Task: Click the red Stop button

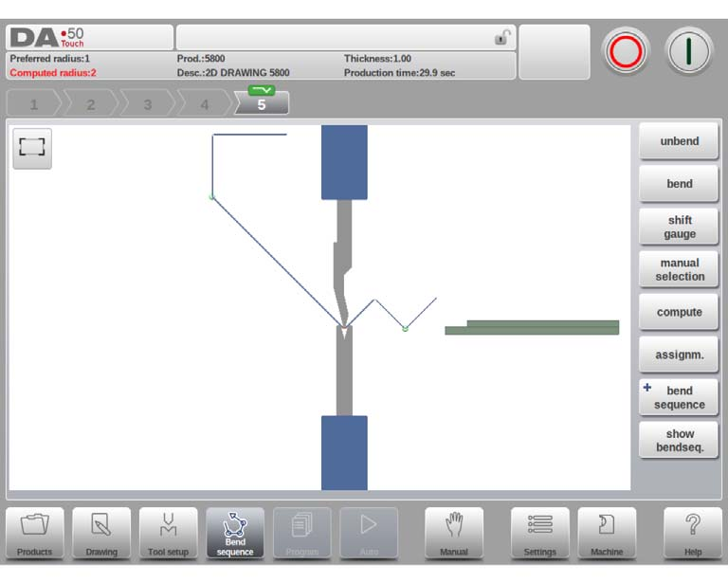Action: pyautogui.click(x=626, y=51)
